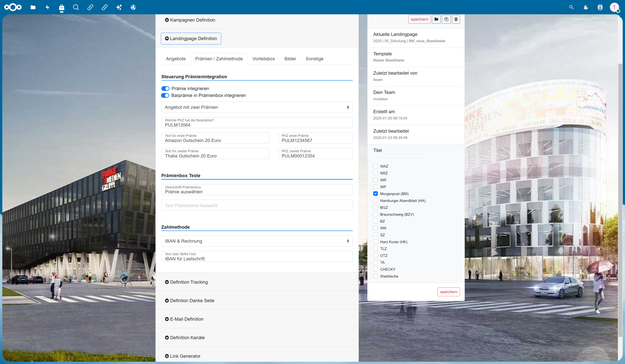Switch to the Angebote tab
625x364 pixels.
176,59
